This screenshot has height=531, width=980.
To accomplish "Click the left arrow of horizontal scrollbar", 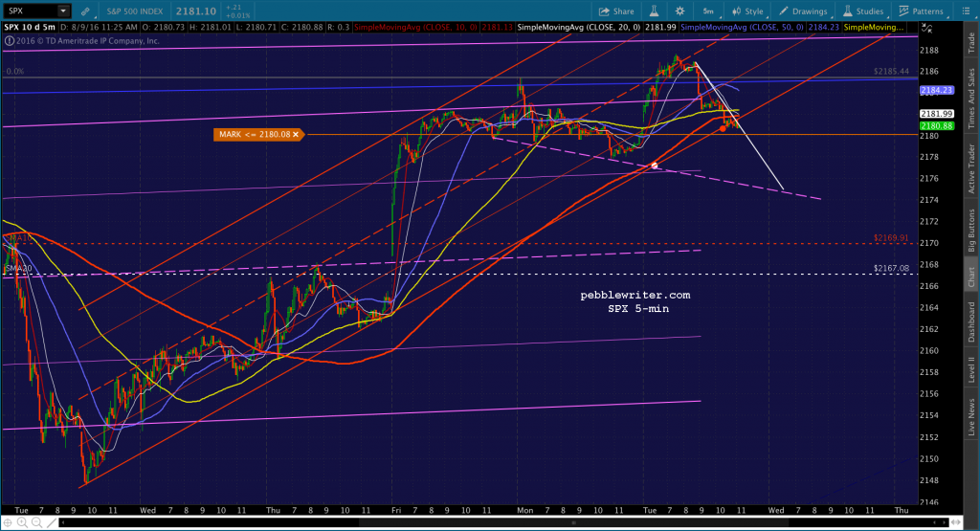I will [x=64, y=523].
